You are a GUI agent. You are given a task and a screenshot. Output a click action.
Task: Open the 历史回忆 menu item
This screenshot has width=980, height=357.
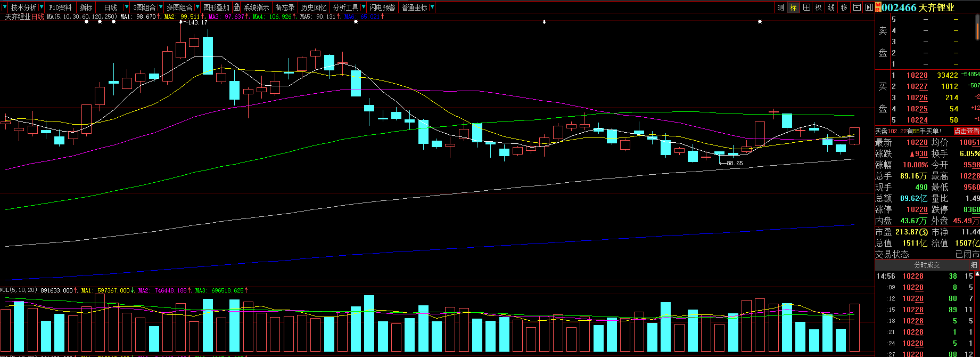coord(314,7)
